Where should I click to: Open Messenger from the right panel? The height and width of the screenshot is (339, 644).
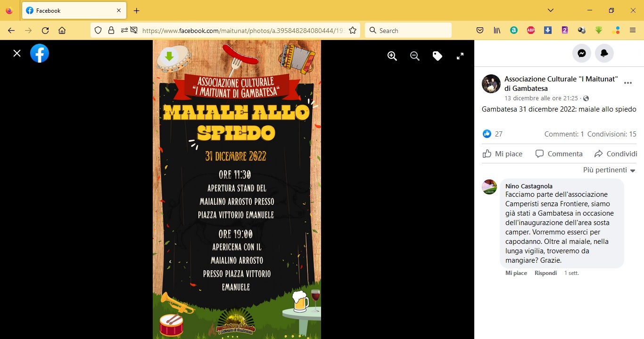(582, 53)
